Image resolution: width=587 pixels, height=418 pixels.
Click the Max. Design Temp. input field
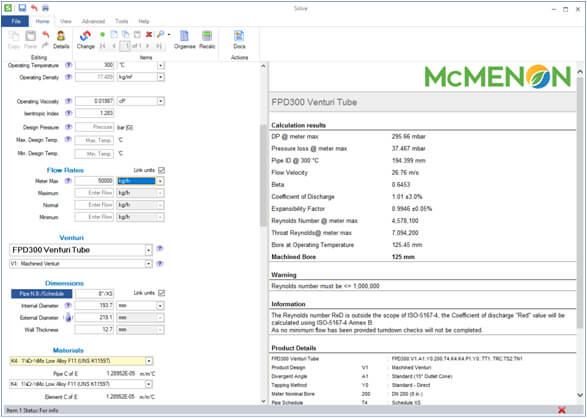coord(94,140)
